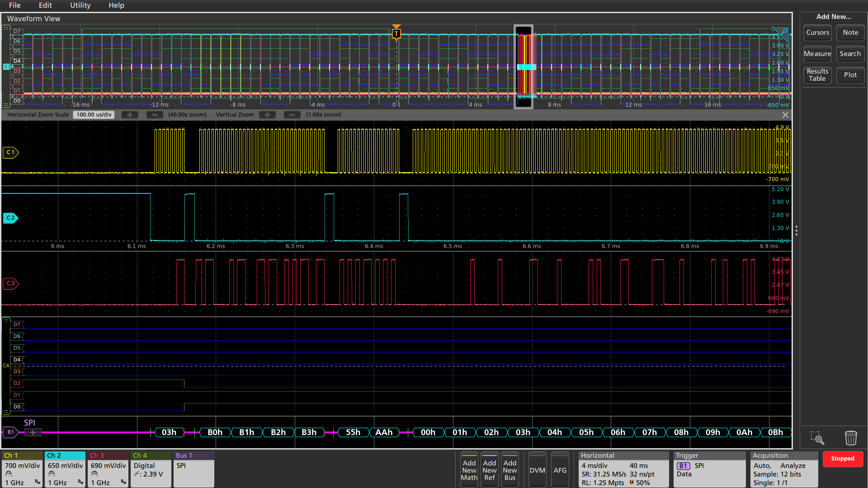Image resolution: width=868 pixels, height=488 pixels.
Task: Select the C1 channel handle
Action: pyautogui.click(x=10, y=152)
